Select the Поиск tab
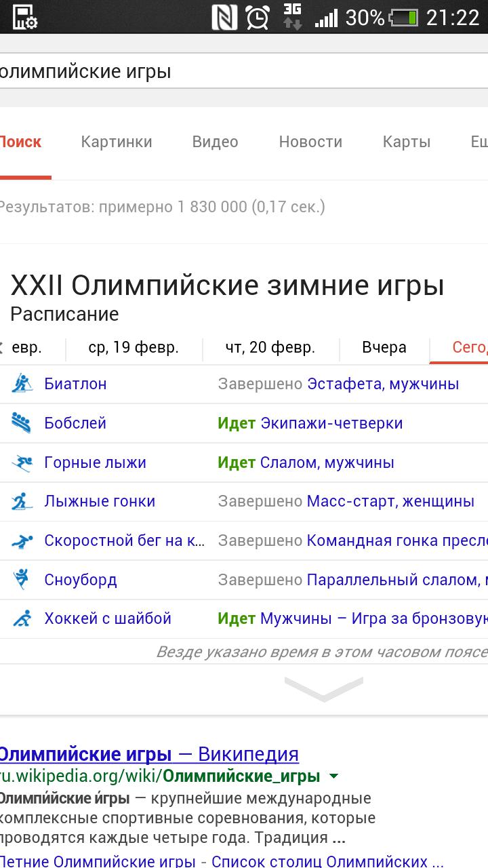The height and width of the screenshot is (868, 488). [x=20, y=142]
